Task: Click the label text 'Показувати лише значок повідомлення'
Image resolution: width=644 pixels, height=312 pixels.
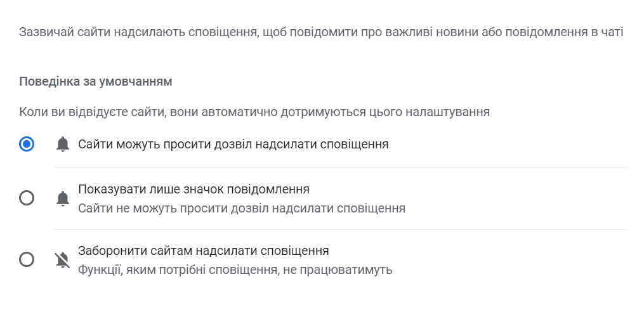Action: pyautogui.click(x=194, y=189)
